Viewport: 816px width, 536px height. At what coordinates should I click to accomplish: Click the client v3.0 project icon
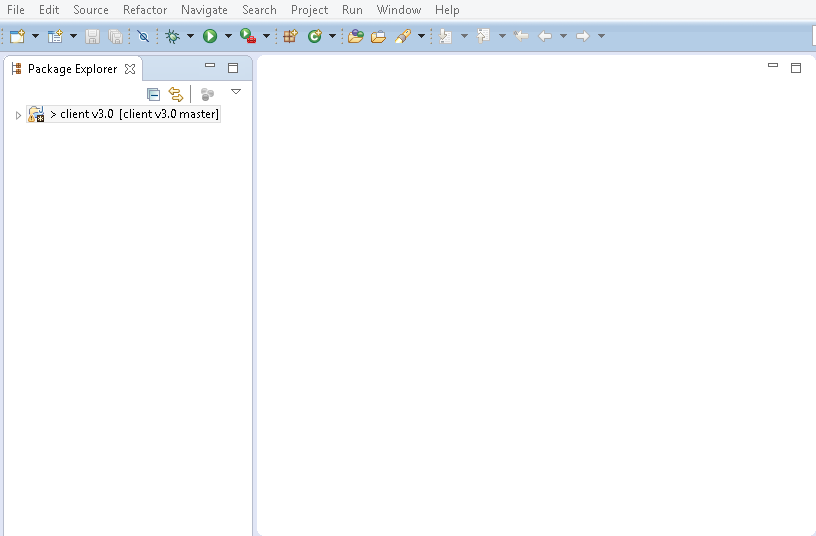click(x=36, y=114)
